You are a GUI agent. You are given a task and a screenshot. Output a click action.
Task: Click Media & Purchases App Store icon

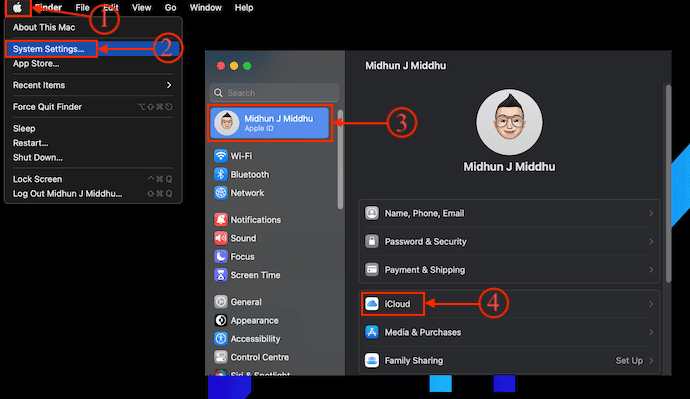click(x=372, y=332)
